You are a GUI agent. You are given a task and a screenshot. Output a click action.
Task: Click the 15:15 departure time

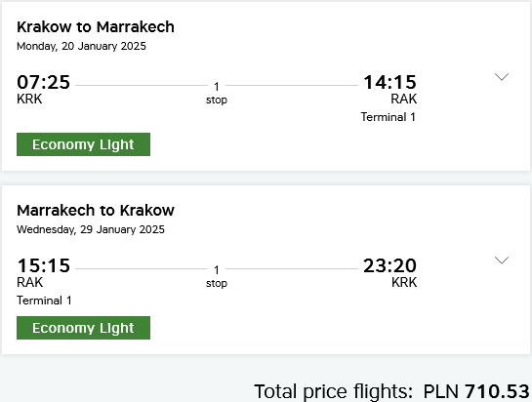43,265
